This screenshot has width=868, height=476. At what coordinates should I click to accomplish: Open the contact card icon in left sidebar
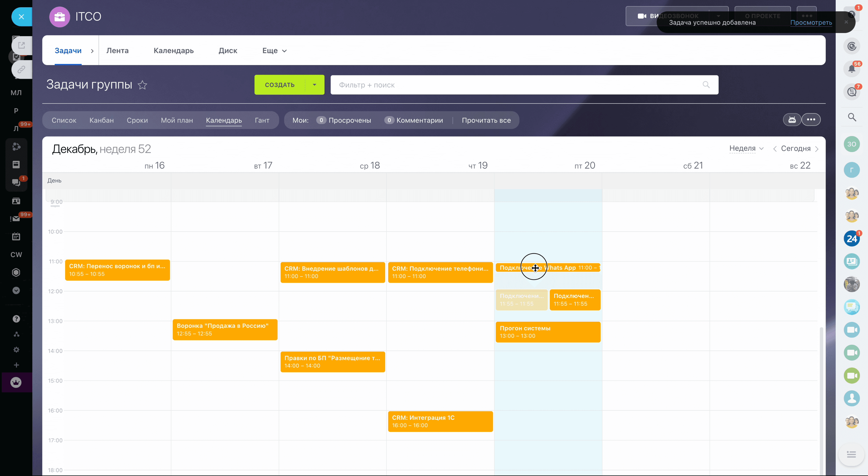click(16, 201)
